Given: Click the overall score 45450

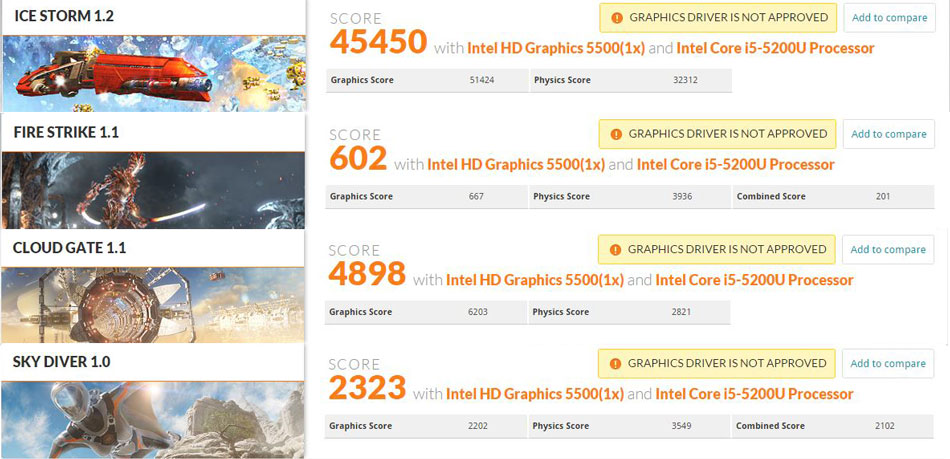Looking at the screenshot, I should [x=379, y=42].
